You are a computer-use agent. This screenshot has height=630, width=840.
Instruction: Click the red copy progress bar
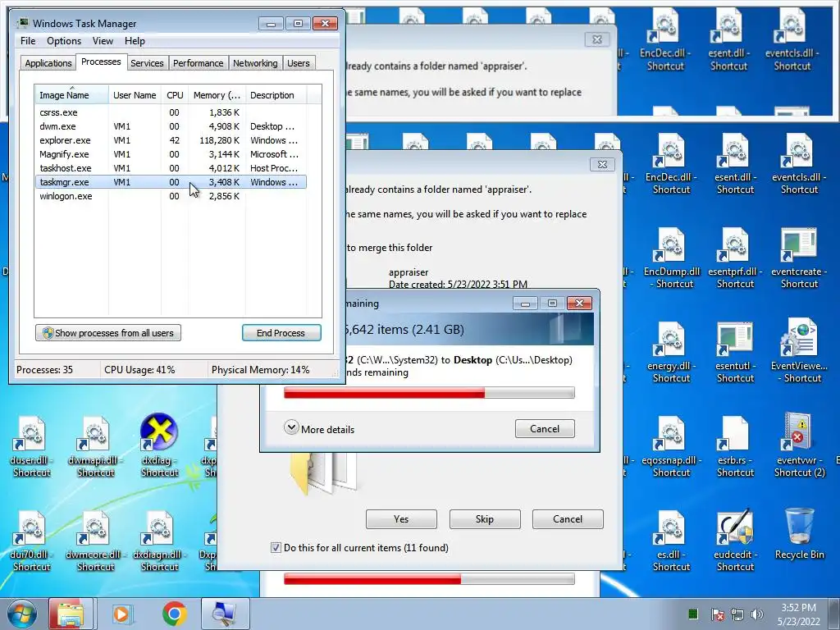click(429, 393)
